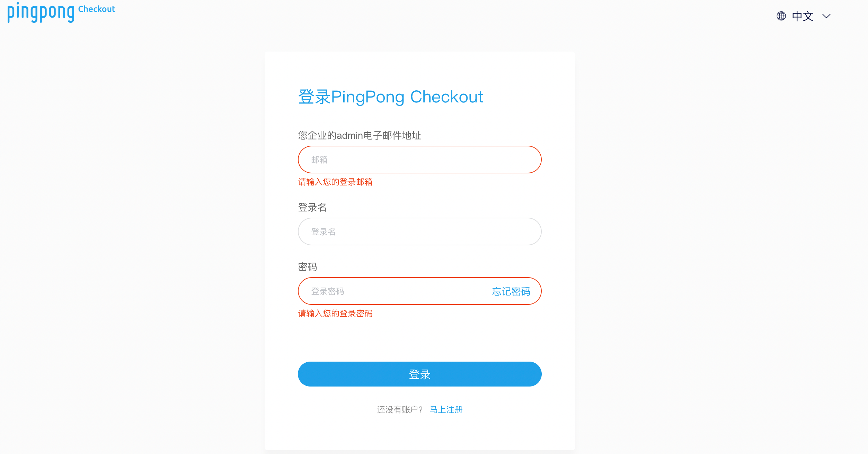Click the Checkout text beside the logo

(x=97, y=9)
